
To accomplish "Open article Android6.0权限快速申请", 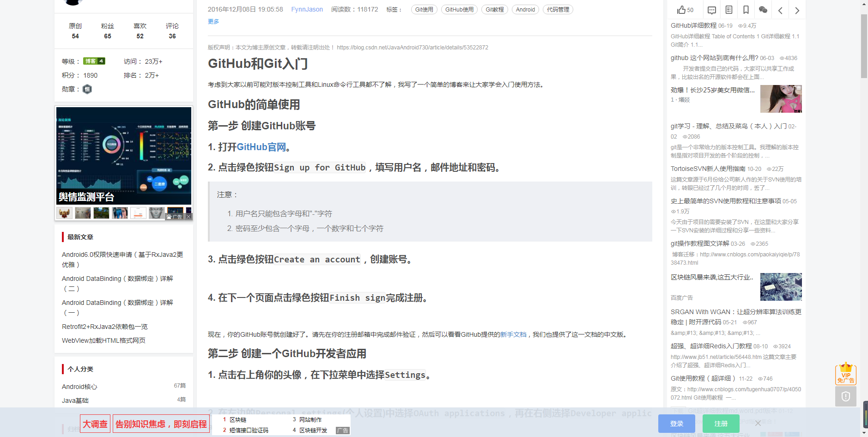I will [123, 260].
